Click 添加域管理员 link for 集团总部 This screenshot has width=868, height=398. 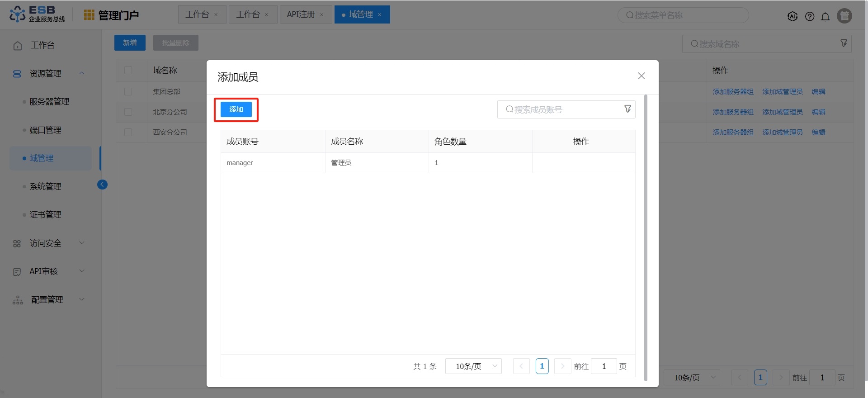point(782,91)
